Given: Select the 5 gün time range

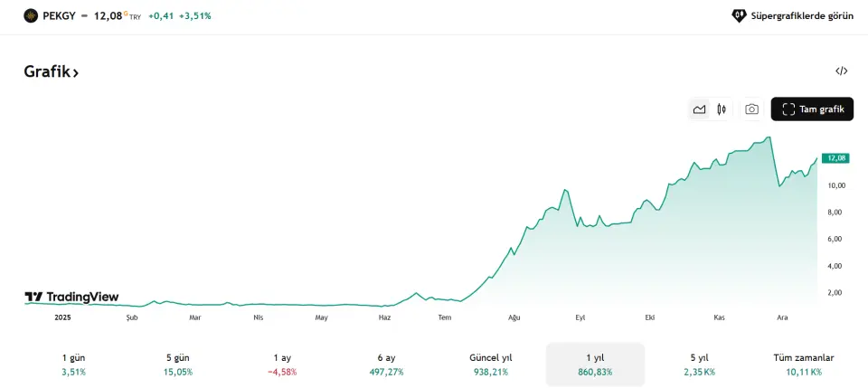Looking at the screenshot, I should tap(178, 364).
